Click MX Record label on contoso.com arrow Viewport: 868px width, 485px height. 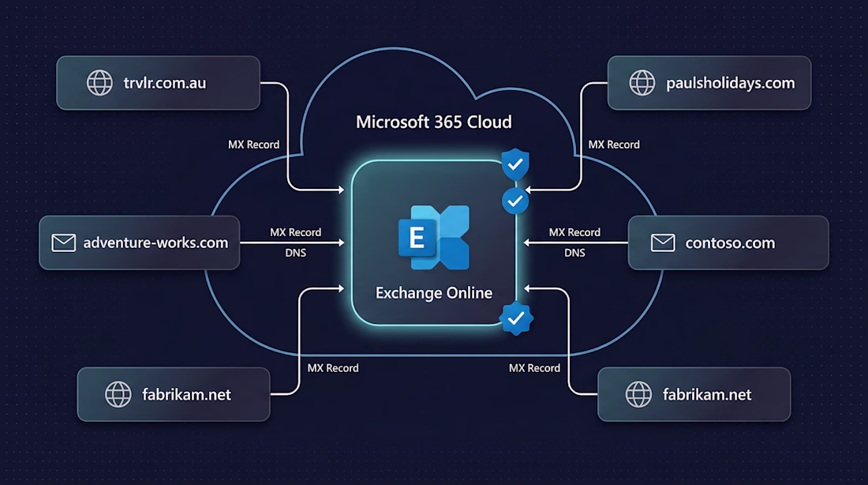click(574, 232)
